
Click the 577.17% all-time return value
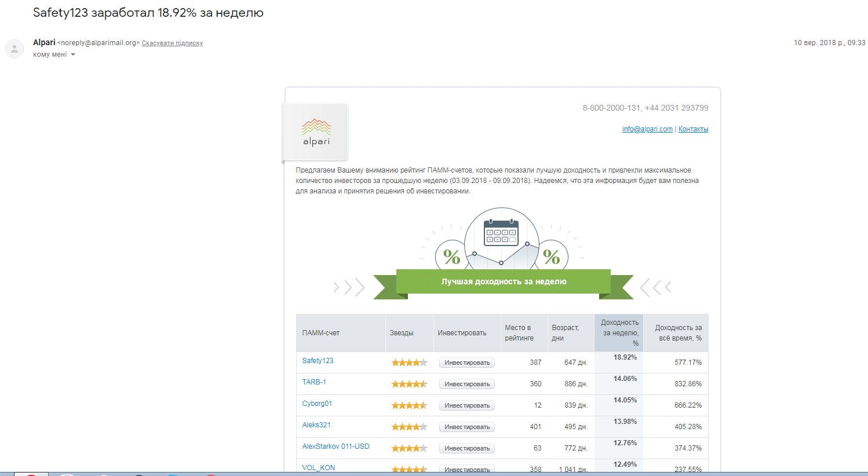688,363
